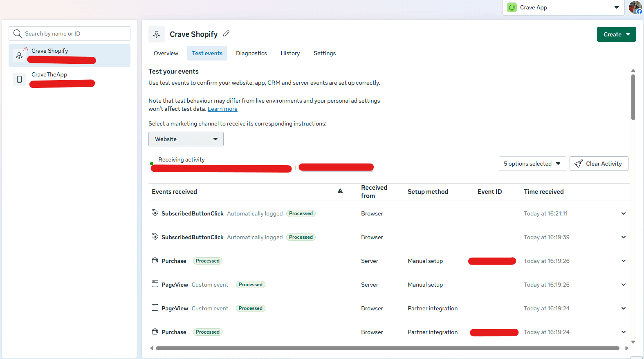This screenshot has height=359, width=644.
Task: Open the profile avatar menu
Action: [x=635, y=7]
